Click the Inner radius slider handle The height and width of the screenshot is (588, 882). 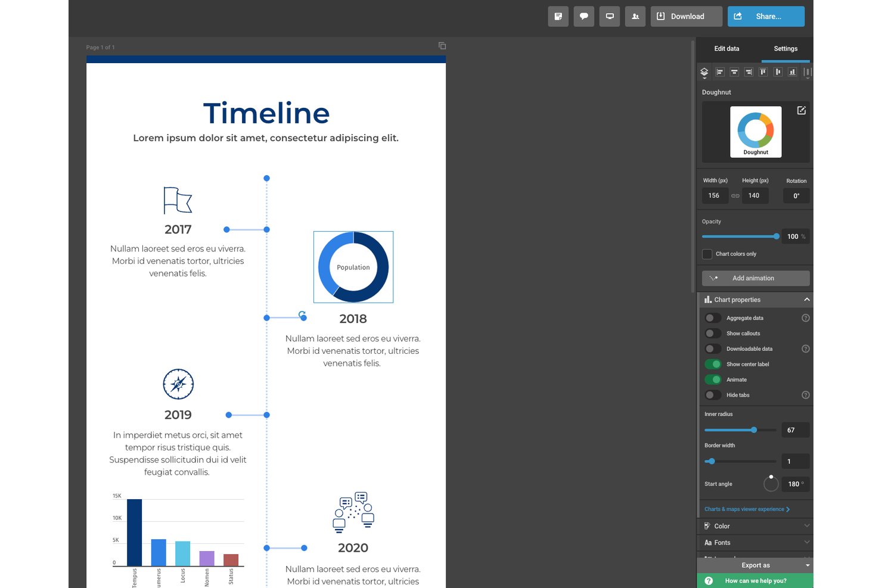[754, 430]
